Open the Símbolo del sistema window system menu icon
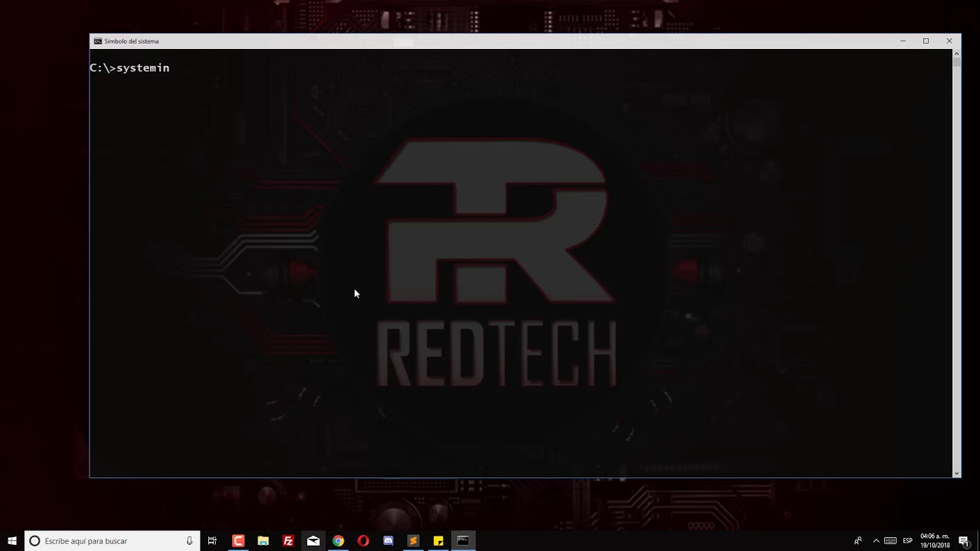980x551 pixels. (x=98, y=41)
